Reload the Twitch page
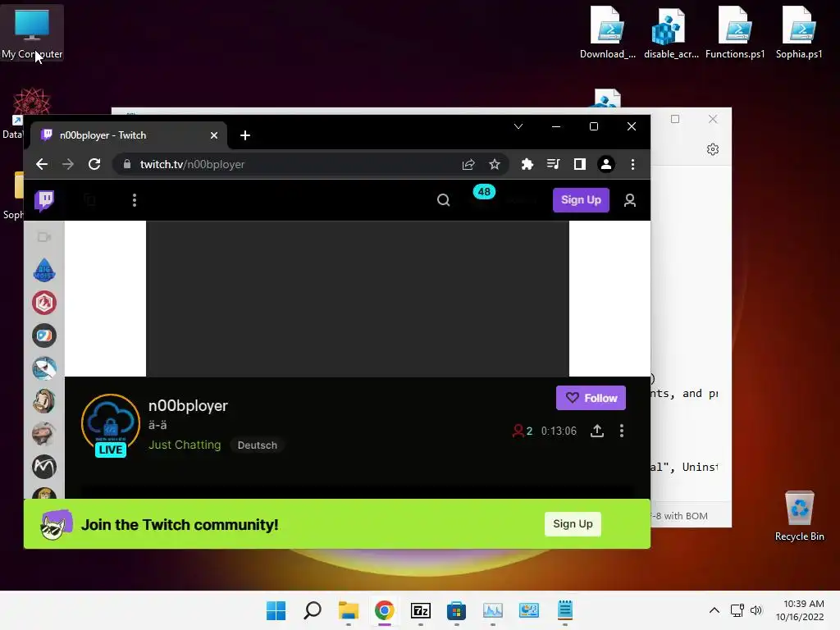The height and width of the screenshot is (630, 840). (x=94, y=164)
